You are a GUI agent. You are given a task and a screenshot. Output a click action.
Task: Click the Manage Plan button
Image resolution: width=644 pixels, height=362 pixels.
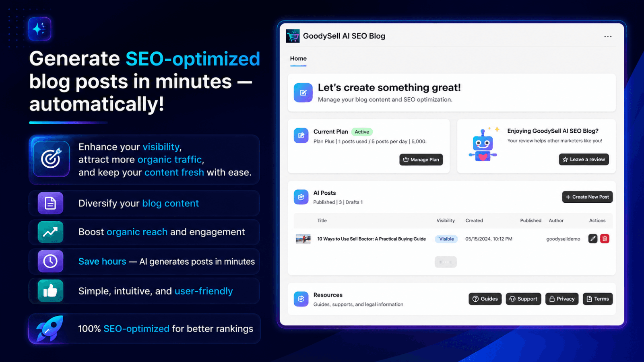421,160
